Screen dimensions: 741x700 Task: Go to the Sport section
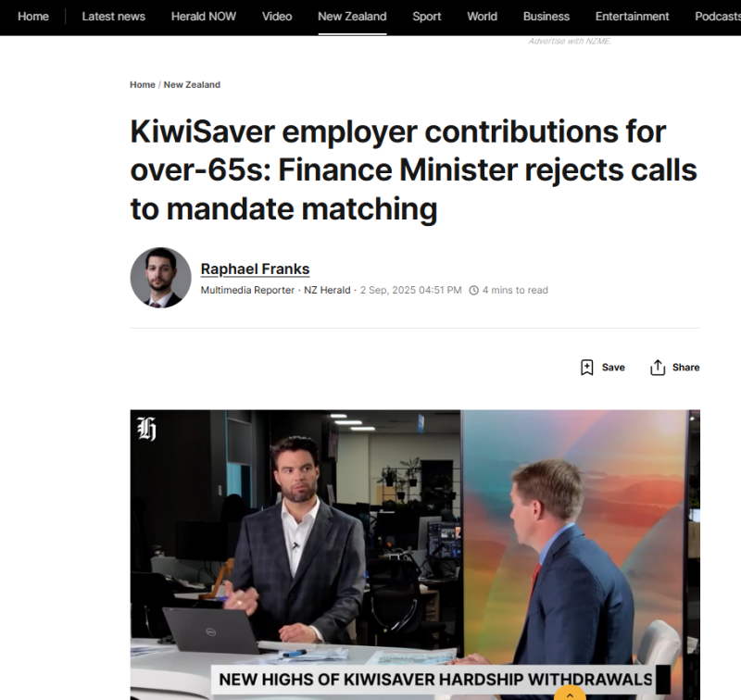[427, 17]
